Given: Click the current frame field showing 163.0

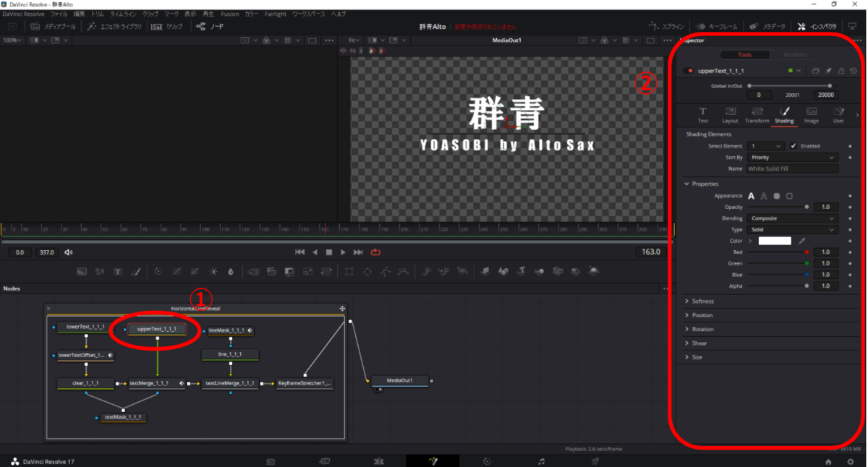Looking at the screenshot, I should [x=651, y=252].
